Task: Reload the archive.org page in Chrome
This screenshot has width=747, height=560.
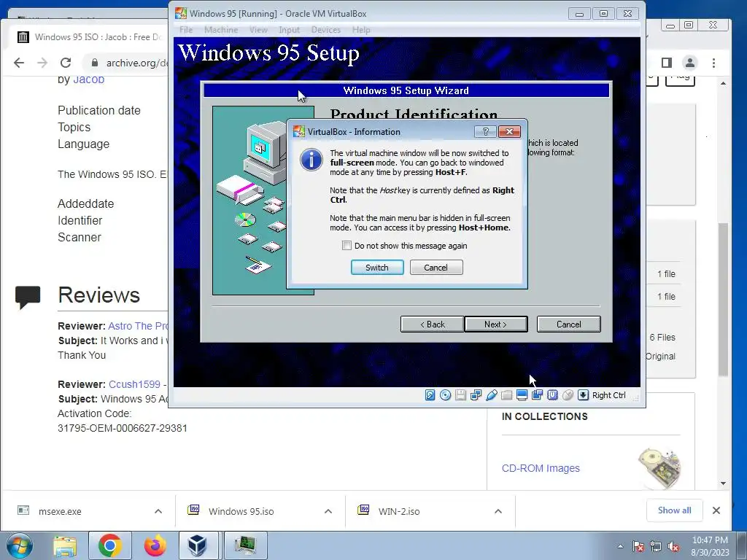Action: [x=66, y=63]
